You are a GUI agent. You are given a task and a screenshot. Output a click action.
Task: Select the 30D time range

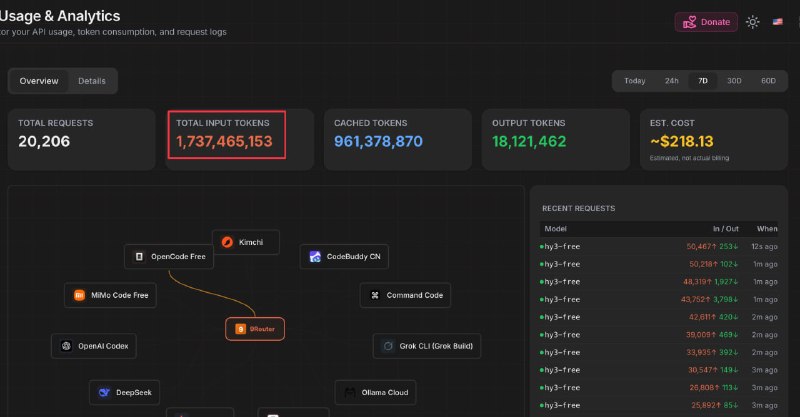pyautogui.click(x=734, y=81)
